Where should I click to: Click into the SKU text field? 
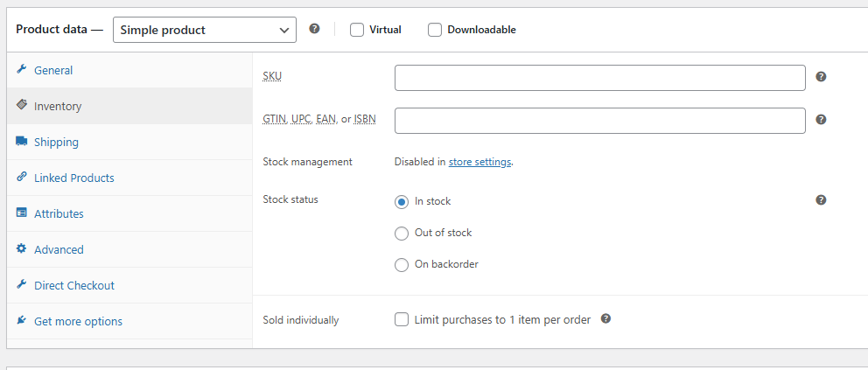599,78
